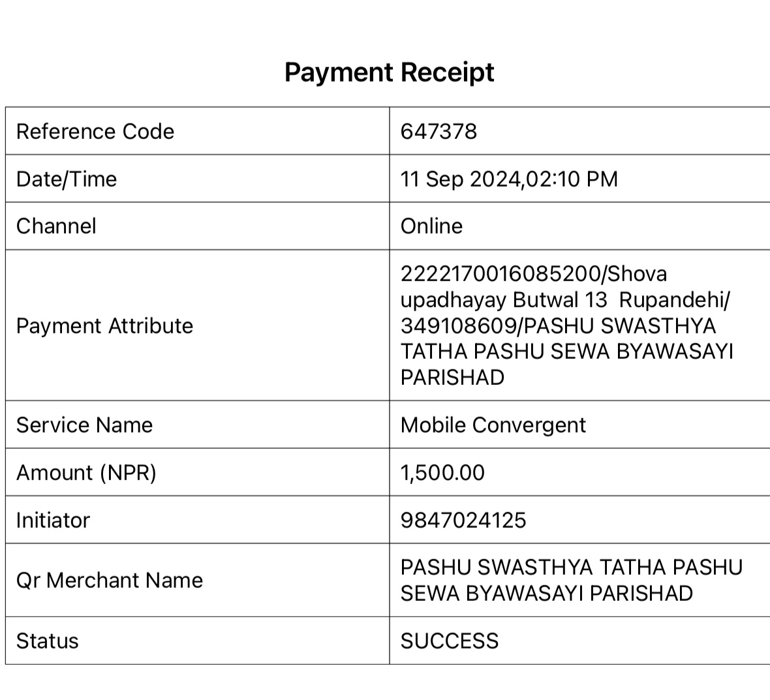
Task: Select the Status label
Action: coord(47,641)
